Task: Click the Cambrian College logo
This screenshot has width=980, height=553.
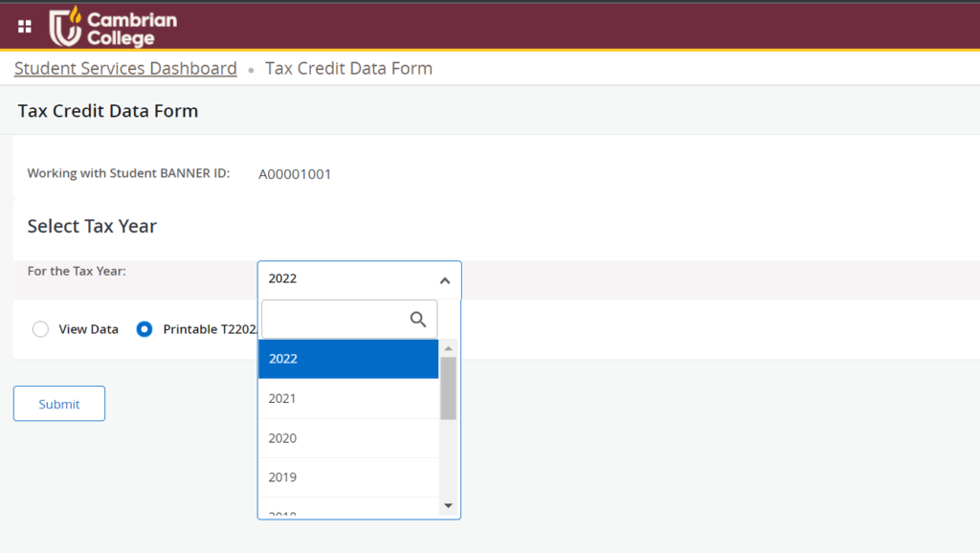Action: click(113, 27)
